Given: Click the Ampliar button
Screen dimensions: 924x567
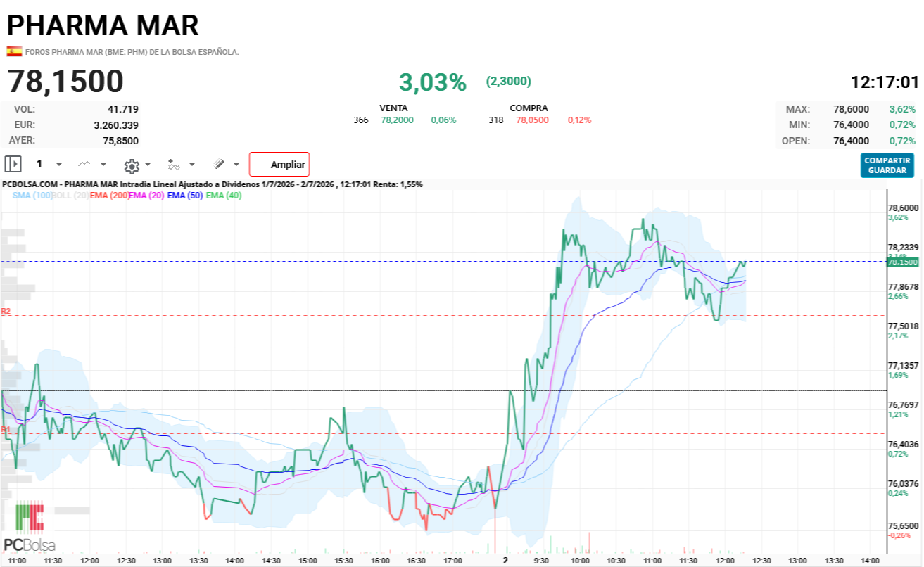Looking at the screenshot, I should coord(279,165).
